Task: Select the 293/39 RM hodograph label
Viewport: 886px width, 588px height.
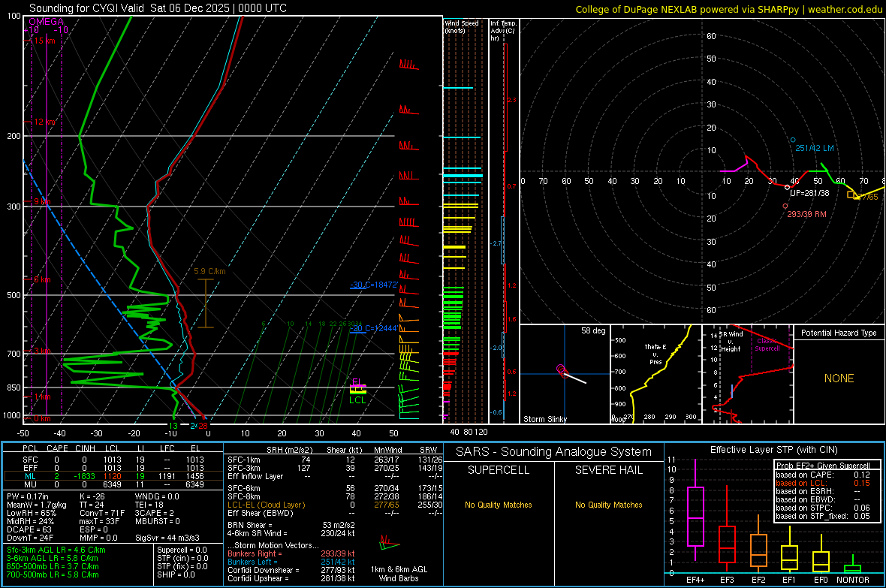Action: [807, 214]
